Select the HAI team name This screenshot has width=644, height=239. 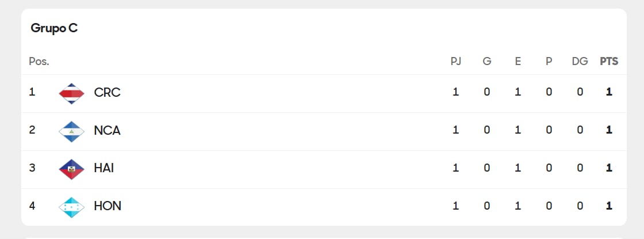(x=104, y=168)
